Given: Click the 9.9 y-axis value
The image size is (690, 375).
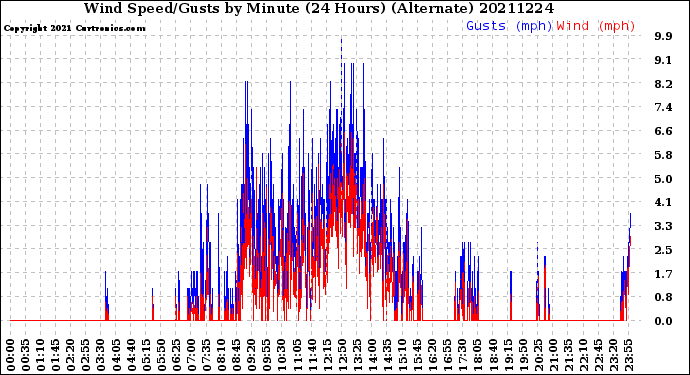Looking at the screenshot, I should [663, 37].
